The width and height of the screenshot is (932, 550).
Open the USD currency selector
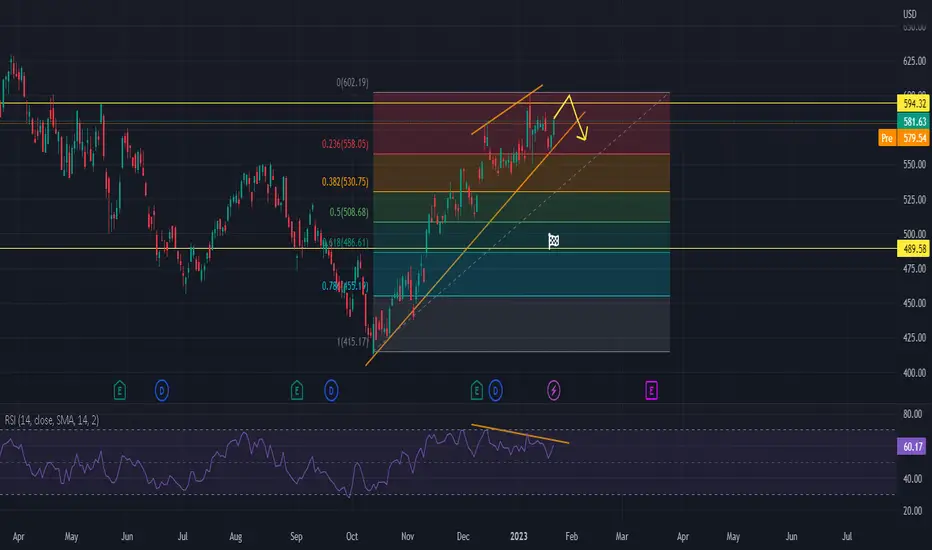[x=909, y=14]
